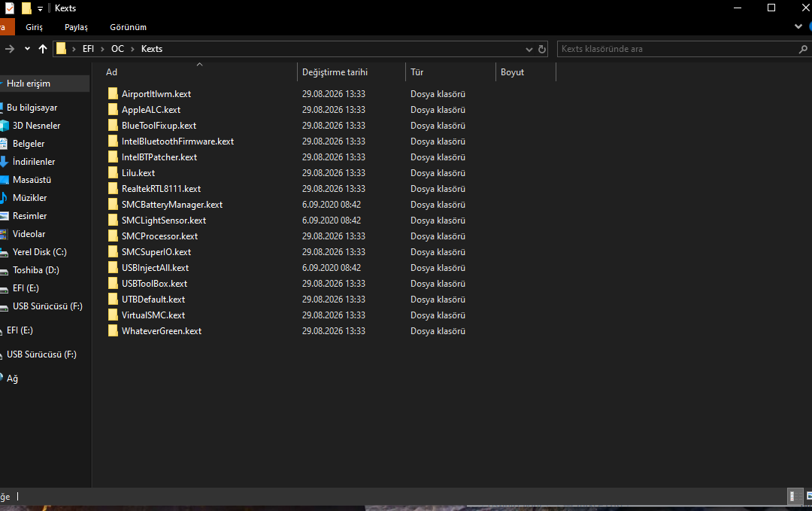Click the RealtekRTL8111.kext folder icon
The image size is (812, 511).
(113, 189)
